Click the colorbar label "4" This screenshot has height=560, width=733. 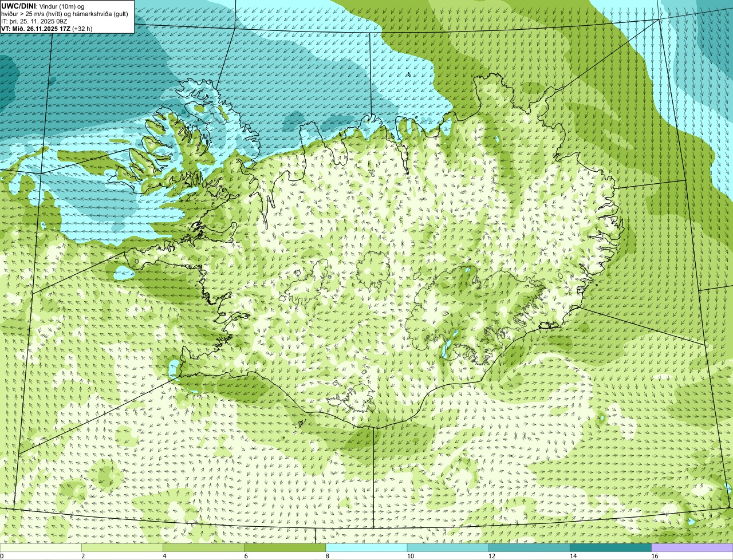pyautogui.click(x=164, y=556)
